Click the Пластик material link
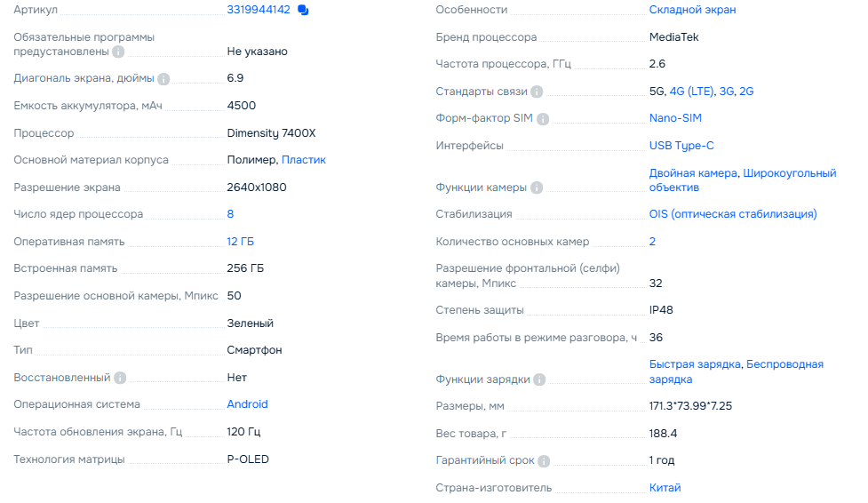The image size is (868, 503). pos(304,160)
